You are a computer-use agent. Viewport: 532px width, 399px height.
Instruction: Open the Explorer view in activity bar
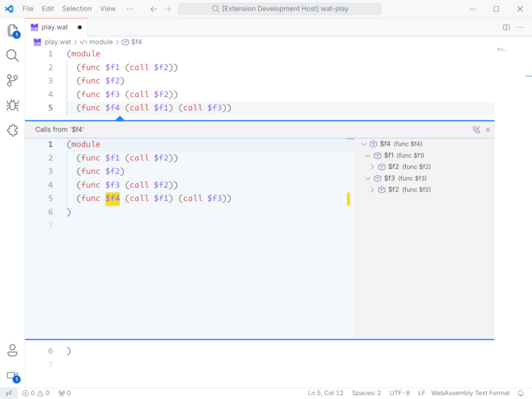click(x=12, y=31)
